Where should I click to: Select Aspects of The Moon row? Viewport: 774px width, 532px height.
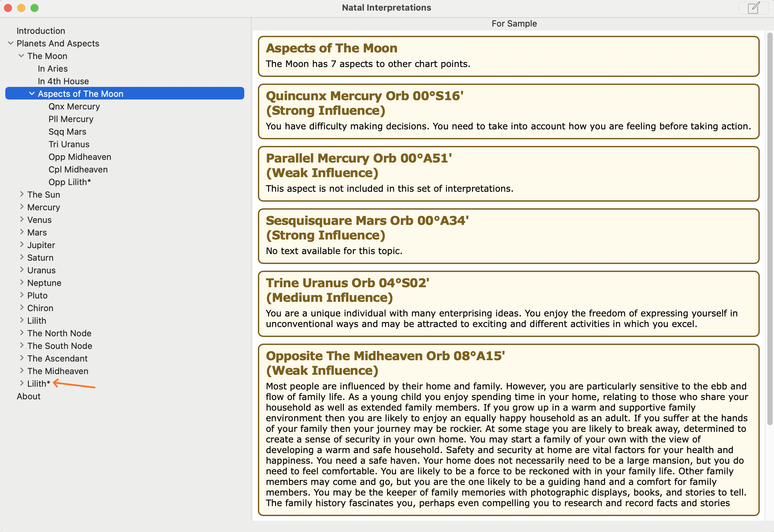(125, 94)
